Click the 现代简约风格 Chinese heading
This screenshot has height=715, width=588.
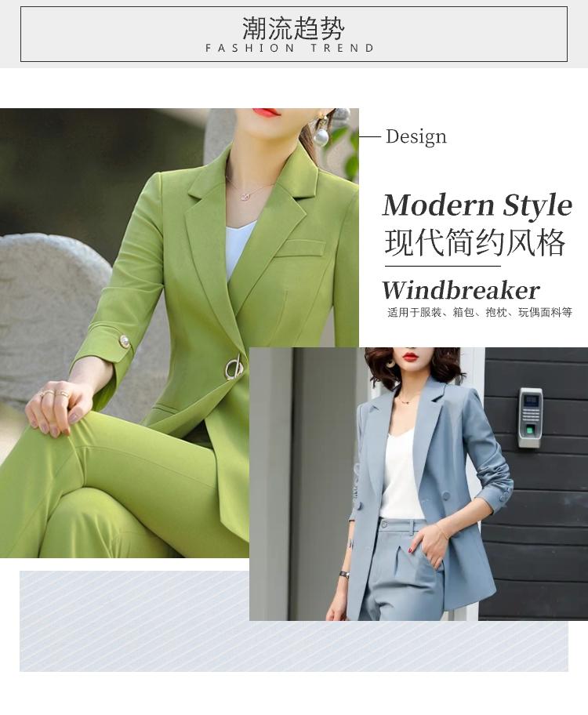tap(475, 242)
